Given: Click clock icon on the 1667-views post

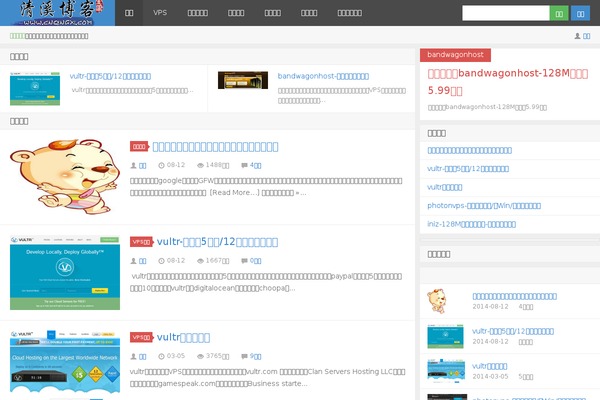Looking at the screenshot, I should pos(161,261).
